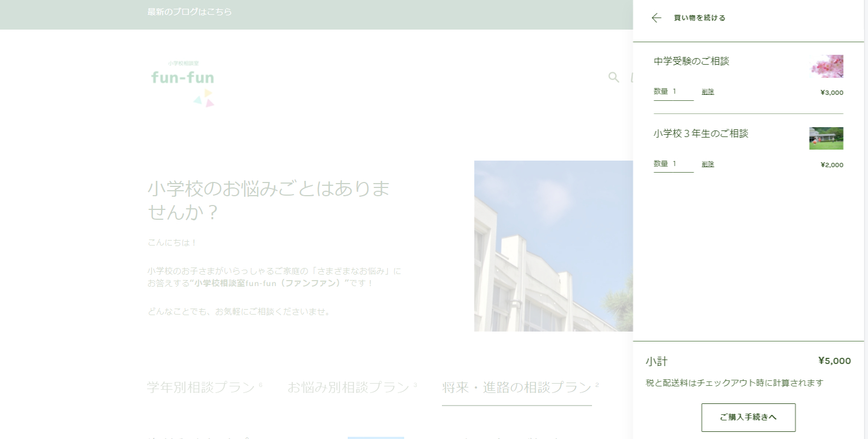Click the ¥3,000 price text

pos(831,93)
